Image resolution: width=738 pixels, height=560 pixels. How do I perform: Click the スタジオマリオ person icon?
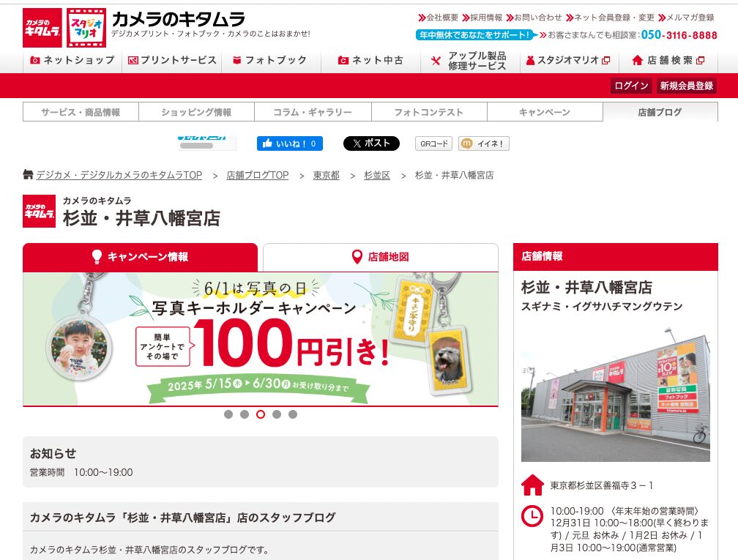[x=530, y=60]
